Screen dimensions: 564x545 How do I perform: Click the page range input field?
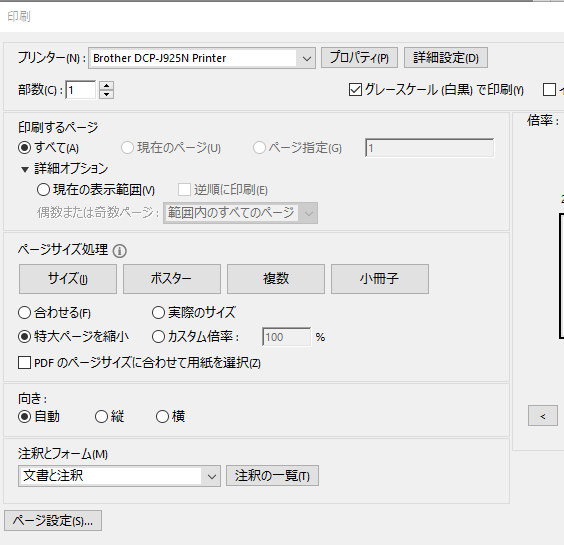tap(429, 148)
